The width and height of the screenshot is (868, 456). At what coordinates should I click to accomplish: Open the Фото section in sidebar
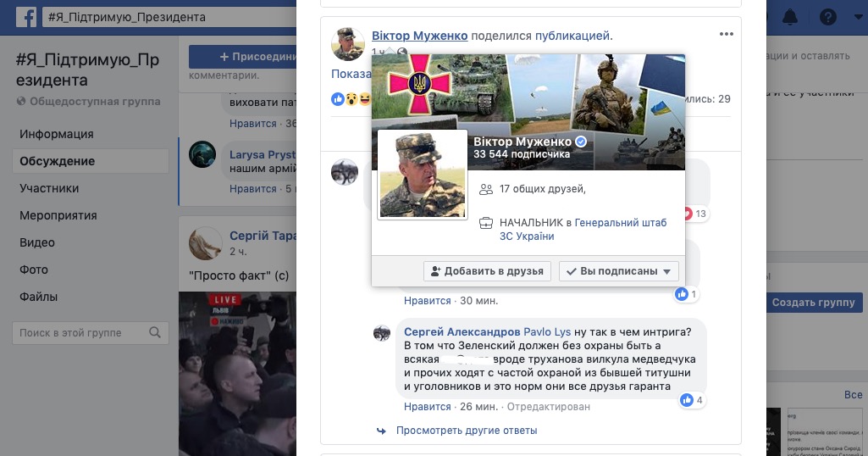(34, 270)
